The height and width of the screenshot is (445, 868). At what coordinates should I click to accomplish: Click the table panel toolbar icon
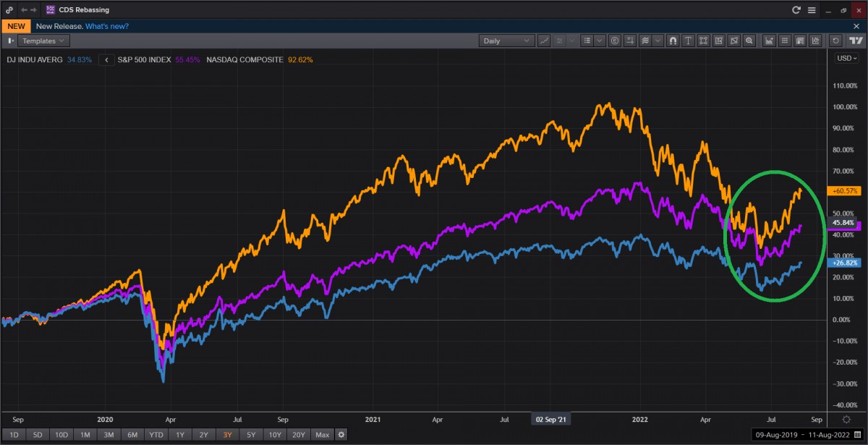click(801, 41)
